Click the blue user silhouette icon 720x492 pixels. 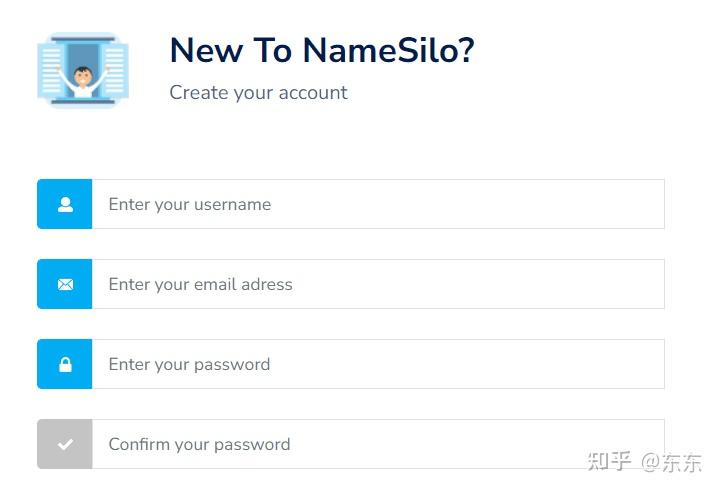65,204
